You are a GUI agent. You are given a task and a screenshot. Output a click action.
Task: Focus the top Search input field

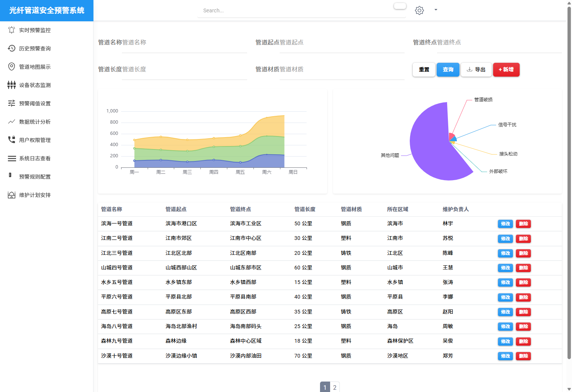coord(295,11)
